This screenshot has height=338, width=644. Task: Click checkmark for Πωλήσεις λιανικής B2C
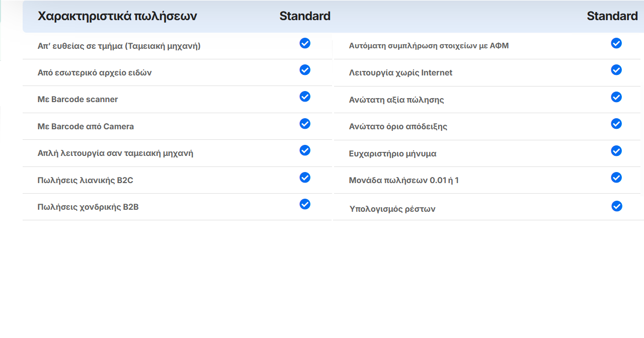305,178
